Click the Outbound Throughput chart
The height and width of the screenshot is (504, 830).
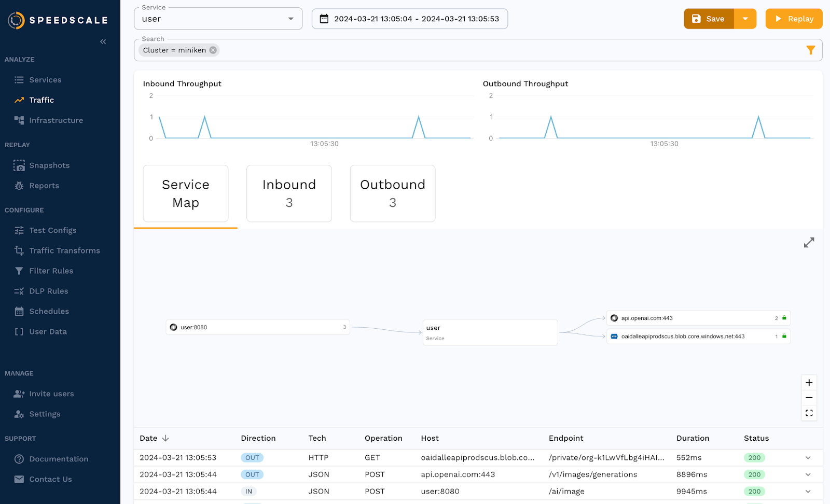tap(648, 119)
